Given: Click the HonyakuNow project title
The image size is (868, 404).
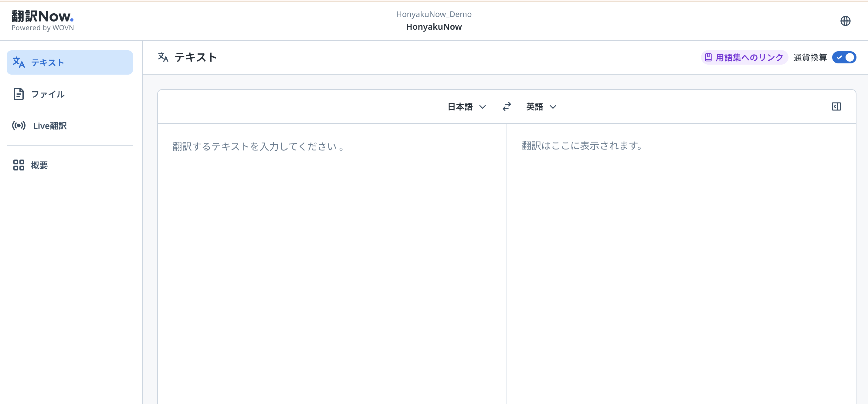Looking at the screenshot, I should pyautogui.click(x=434, y=27).
